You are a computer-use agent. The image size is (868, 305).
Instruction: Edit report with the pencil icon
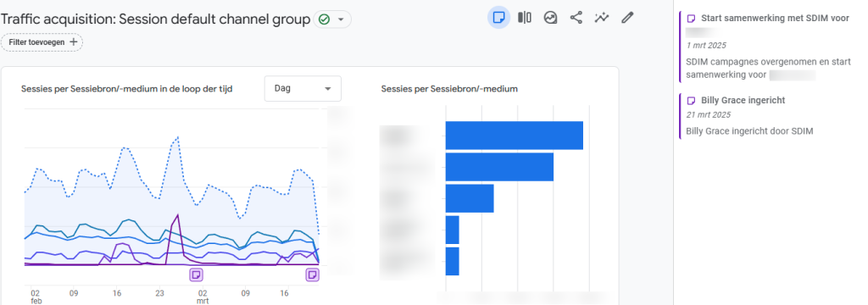coord(626,18)
